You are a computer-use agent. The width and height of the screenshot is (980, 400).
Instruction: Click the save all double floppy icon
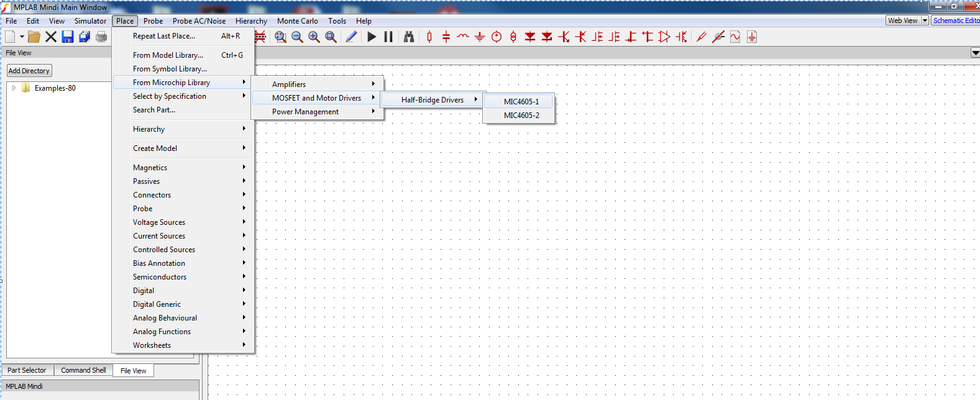85,37
